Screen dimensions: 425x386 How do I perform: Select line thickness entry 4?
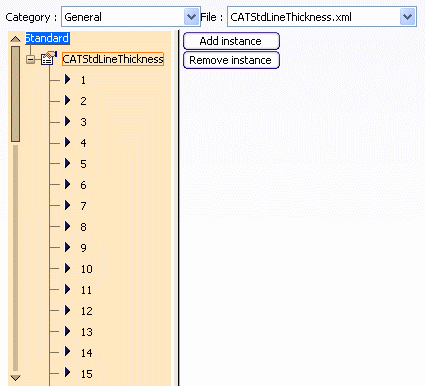[83, 143]
